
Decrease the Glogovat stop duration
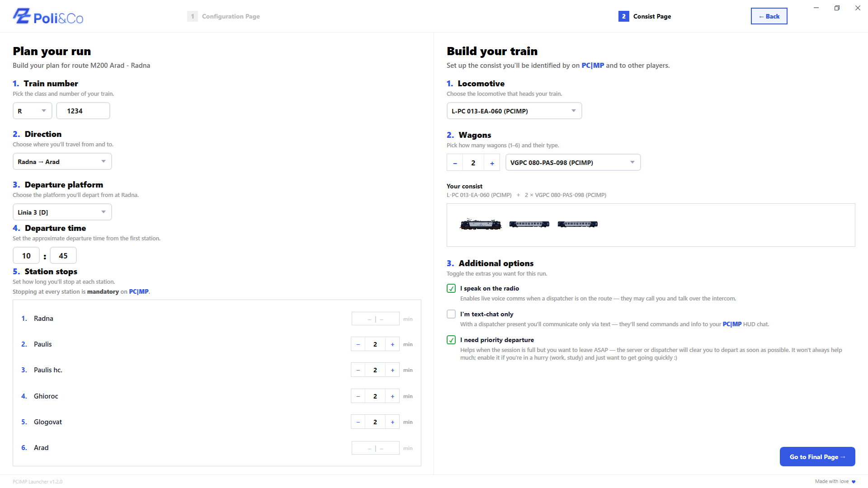pyautogui.click(x=358, y=422)
